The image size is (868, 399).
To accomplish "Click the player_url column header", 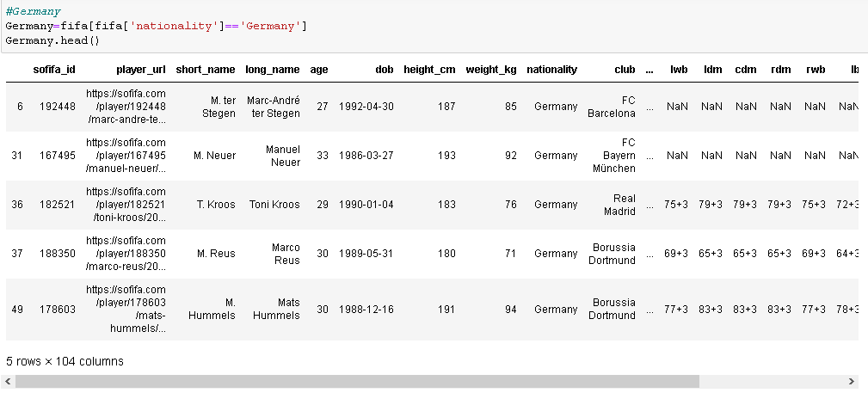I will pos(140,70).
